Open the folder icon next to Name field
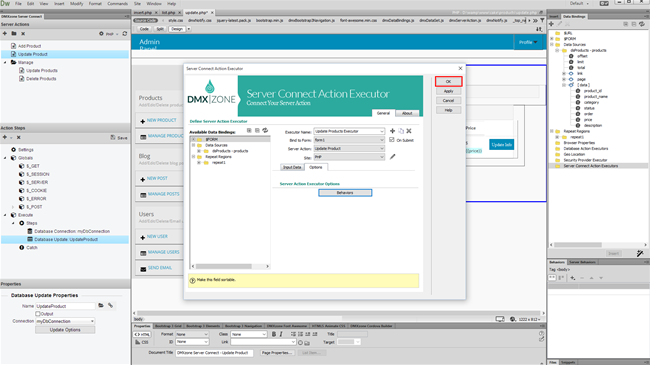The image size is (650, 365). coord(101,305)
